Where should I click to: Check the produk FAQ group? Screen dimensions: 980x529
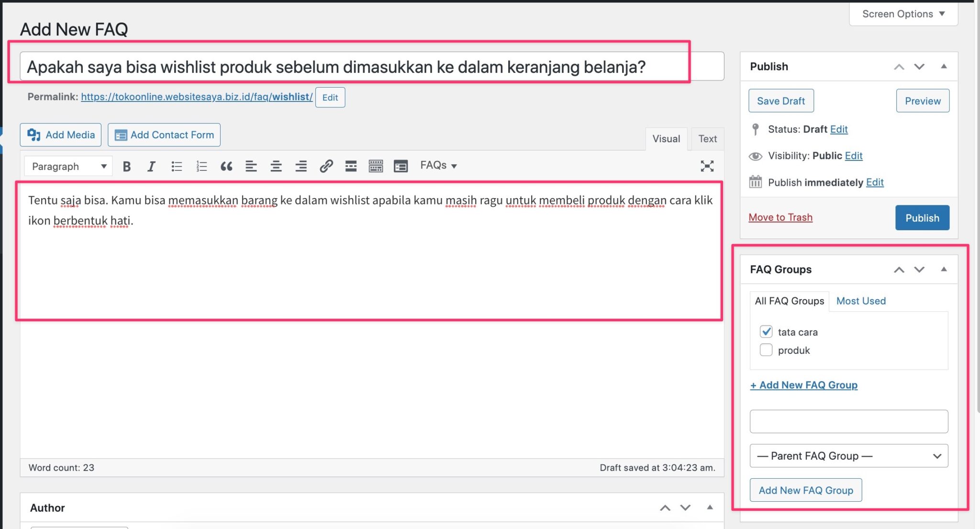click(766, 350)
